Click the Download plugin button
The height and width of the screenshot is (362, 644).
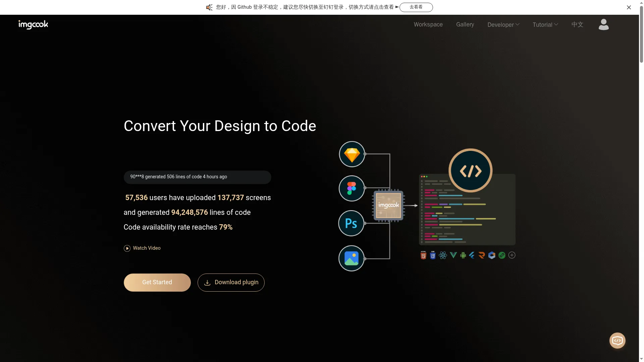[231, 283]
